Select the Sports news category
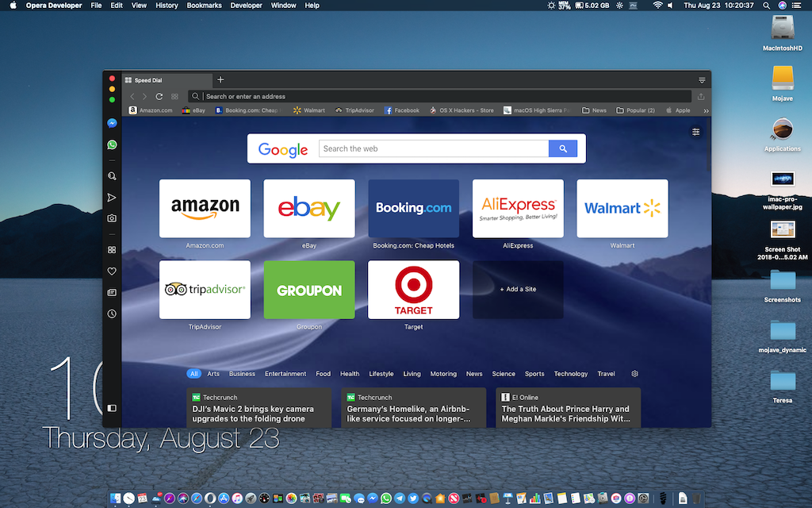 tap(534, 374)
